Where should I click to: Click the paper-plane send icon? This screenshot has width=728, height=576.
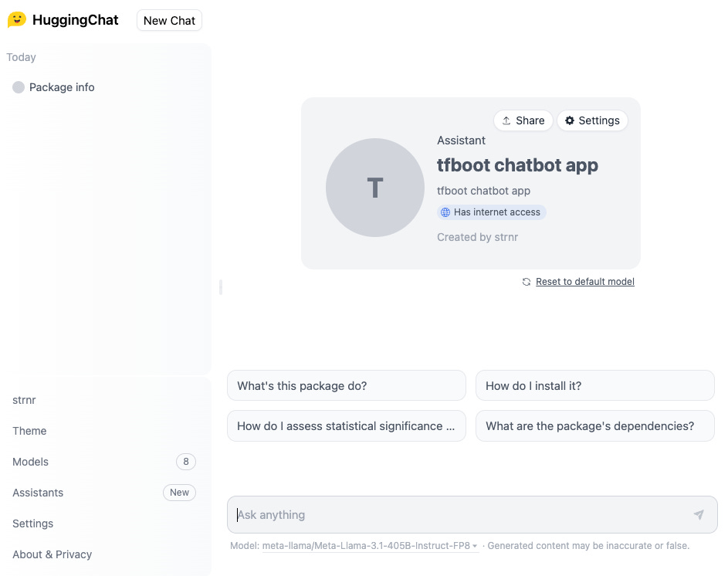pyautogui.click(x=699, y=514)
